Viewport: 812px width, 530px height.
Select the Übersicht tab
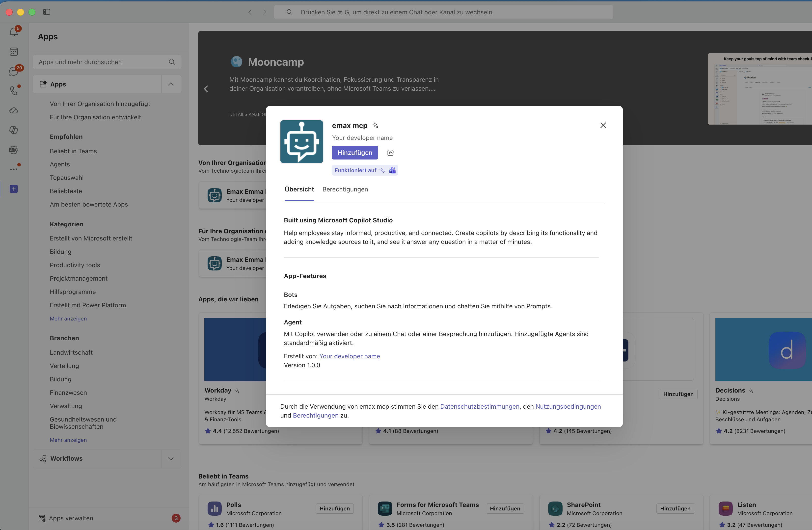coord(299,189)
